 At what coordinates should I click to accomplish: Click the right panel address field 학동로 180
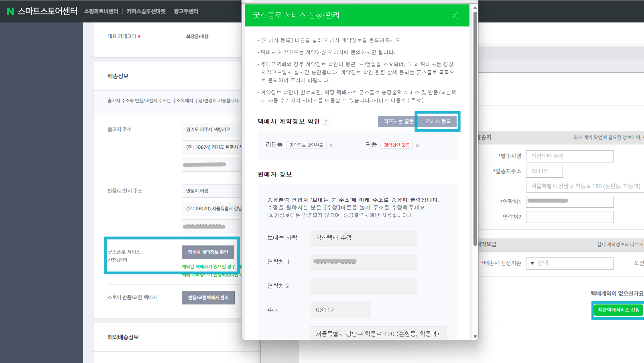[x=585, y=187]
